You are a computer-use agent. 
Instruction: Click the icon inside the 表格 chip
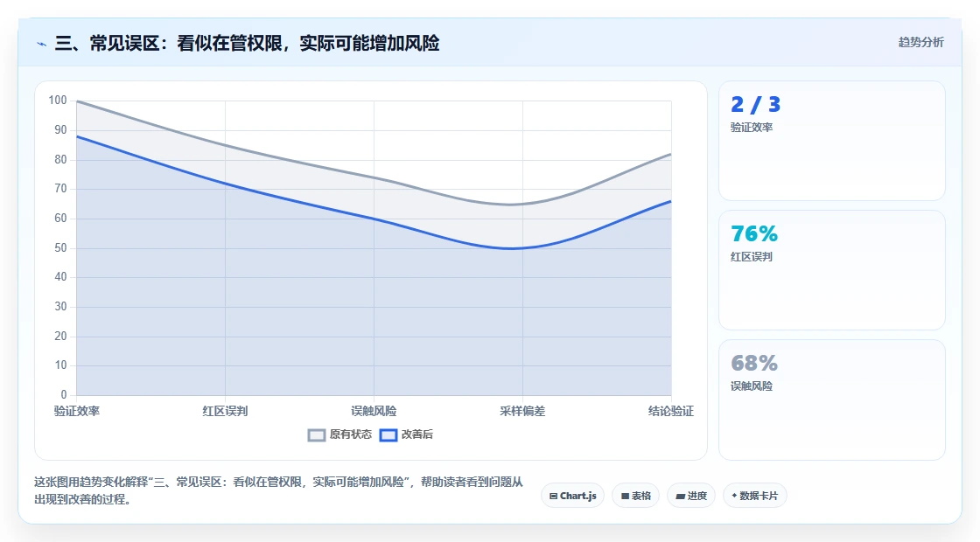click(625, 497)
